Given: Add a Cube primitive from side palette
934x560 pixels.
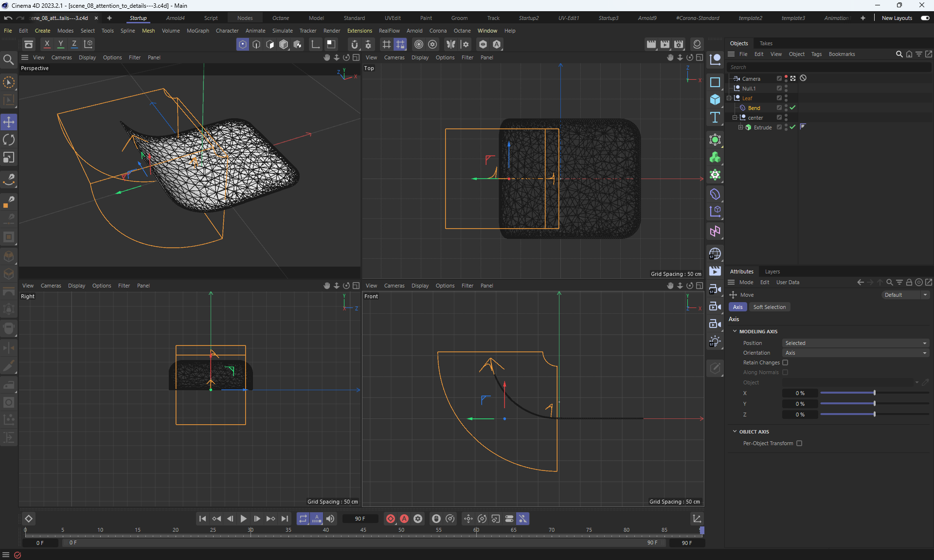Looking at the screenshot, I should click(715, 100).
